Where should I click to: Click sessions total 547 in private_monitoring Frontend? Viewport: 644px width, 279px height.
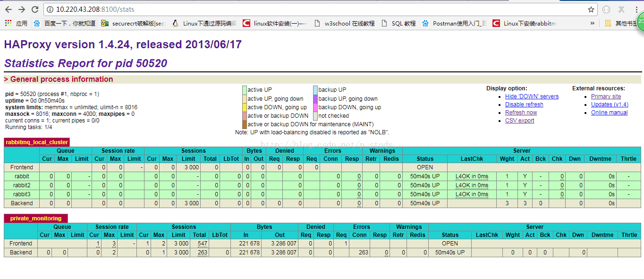(203, 244)
